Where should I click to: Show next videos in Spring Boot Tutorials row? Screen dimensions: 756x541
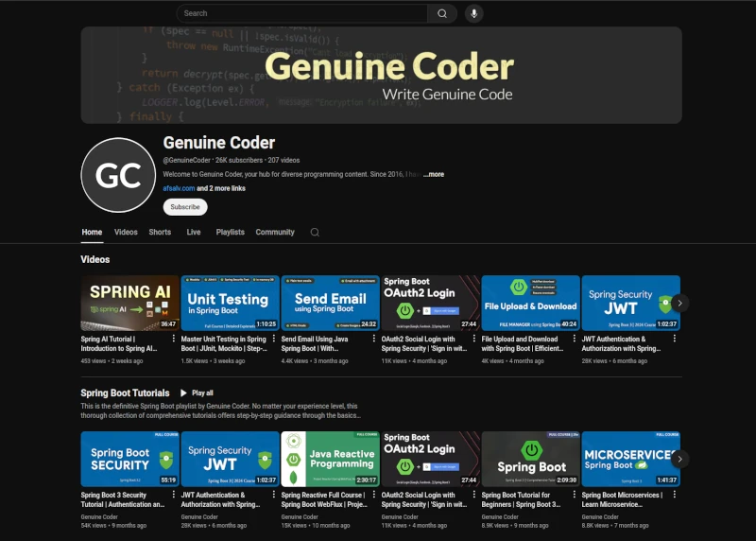[679, 459]
